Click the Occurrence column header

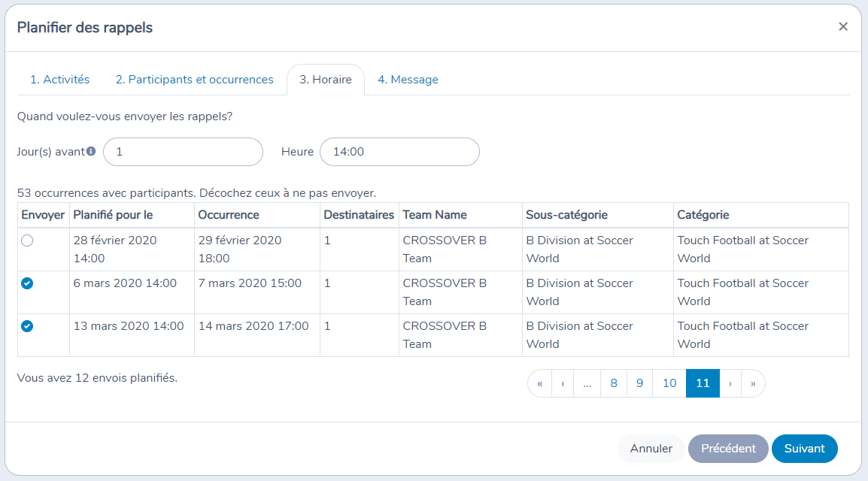(x=256, y=215)
